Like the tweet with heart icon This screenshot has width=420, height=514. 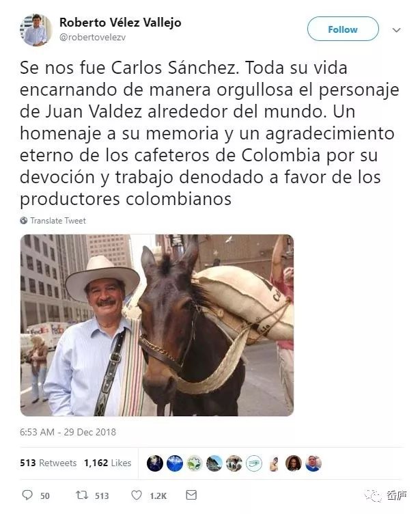coord(137,495)
